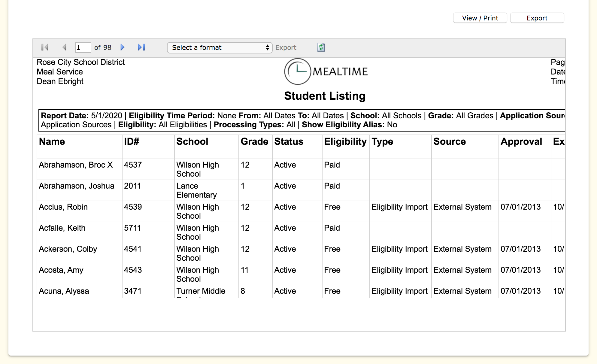
Task: Click the View / Print button
Action: (x=480, y=18)
